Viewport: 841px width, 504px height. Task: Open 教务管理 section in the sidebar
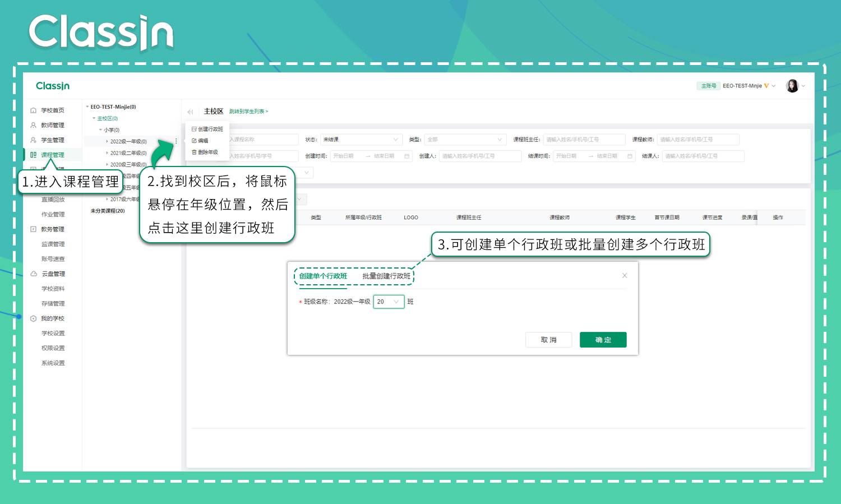coord(53,229)
